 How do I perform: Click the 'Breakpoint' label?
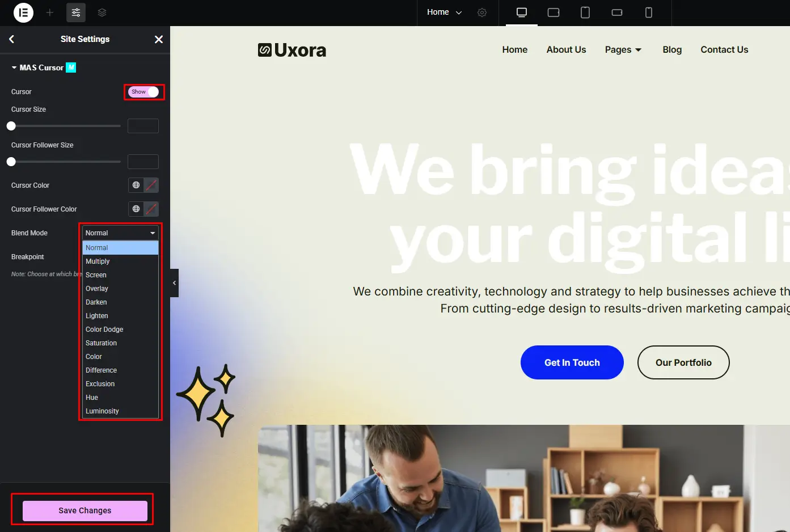(28, 257)
